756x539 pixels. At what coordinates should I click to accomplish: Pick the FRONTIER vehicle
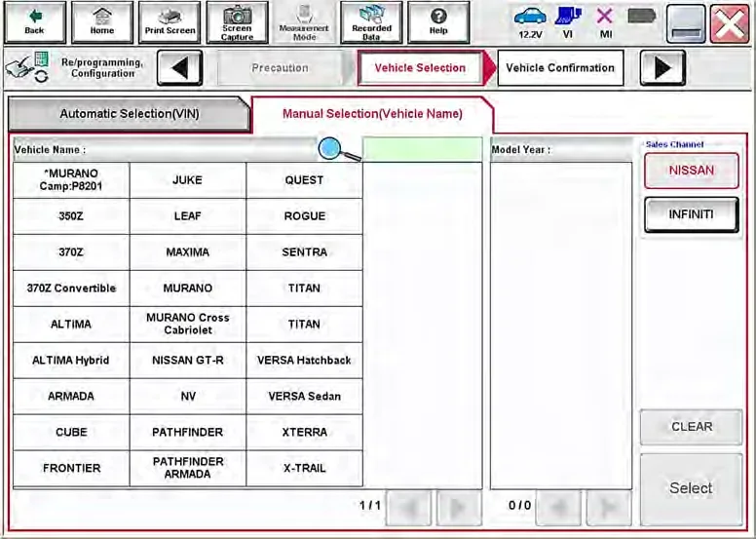[x=71, y=469]
